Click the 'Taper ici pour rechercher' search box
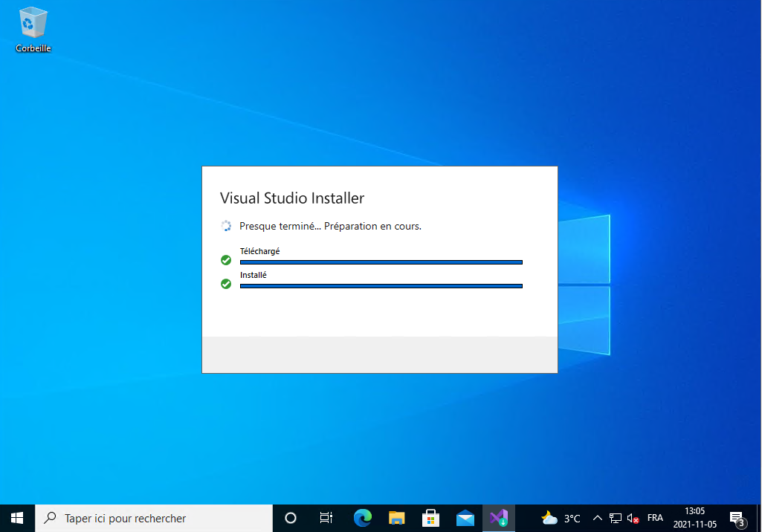The height and width of the screenshot is (532, 762). 155,518
